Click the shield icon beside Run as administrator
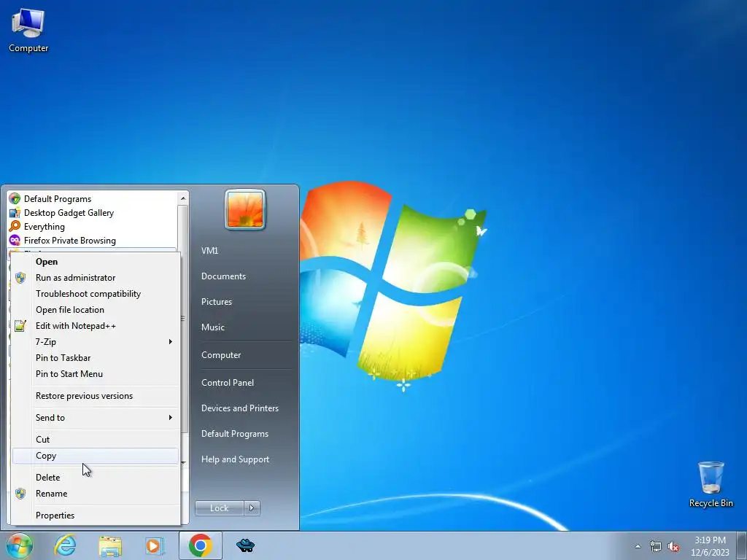This screenshot has width=747, height=560. (20, 278)
